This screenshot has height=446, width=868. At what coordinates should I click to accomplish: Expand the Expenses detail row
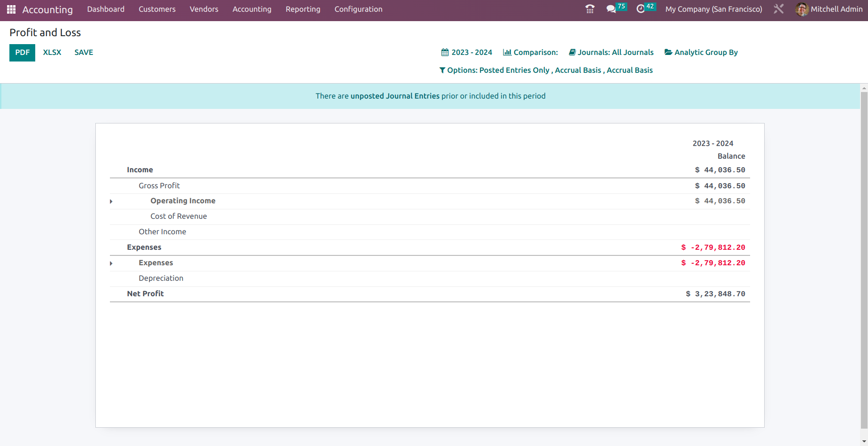point(111,263)
